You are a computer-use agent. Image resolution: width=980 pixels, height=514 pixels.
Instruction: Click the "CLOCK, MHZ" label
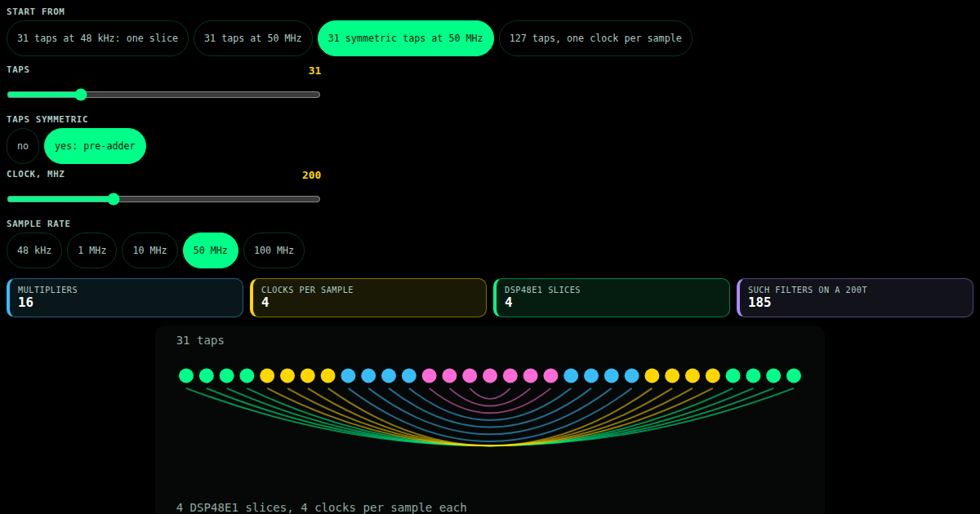point(36,174)
